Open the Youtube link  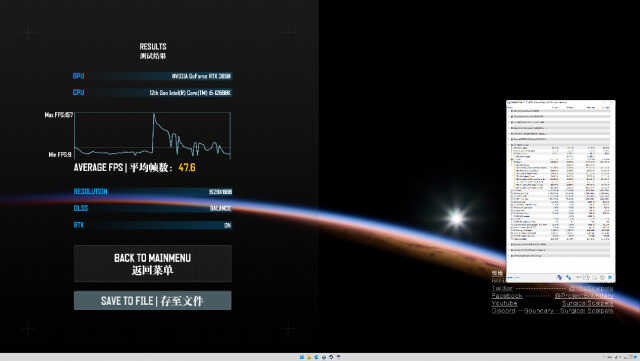pos(504,303)
